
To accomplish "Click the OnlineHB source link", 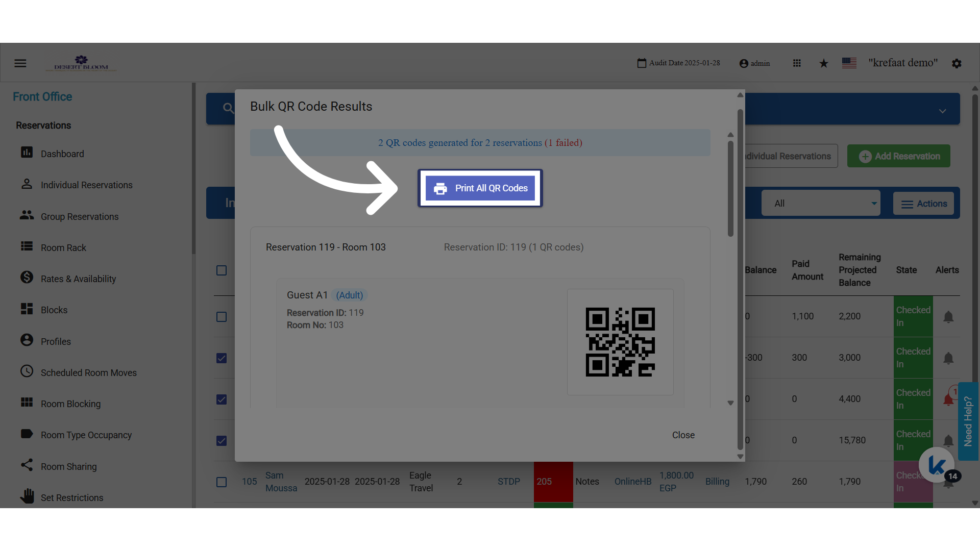I will (633, 482).
